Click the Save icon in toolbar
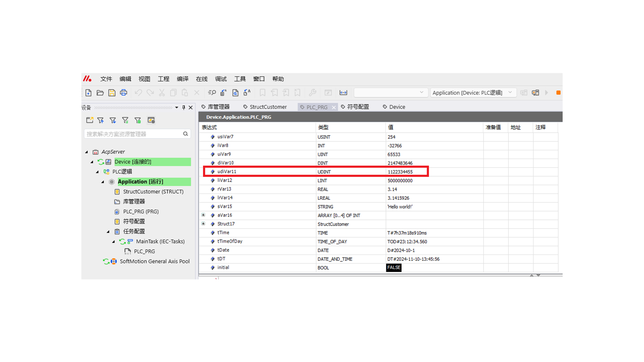Viewport: 644px width, 362px height. click(x=112, y=93)
